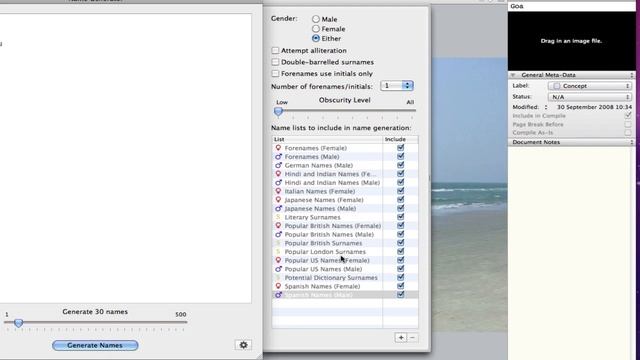The height and width of the screenshot is (360, 640).
Task: Click the female icon beside Popular British Names (Female)
Action: pyautogui.click(x=278, y=226)
